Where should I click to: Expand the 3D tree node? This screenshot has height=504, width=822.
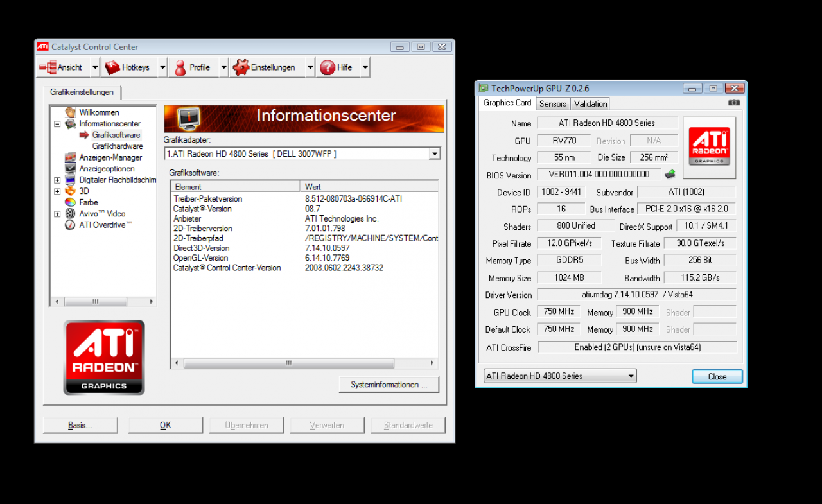(57, 191)
